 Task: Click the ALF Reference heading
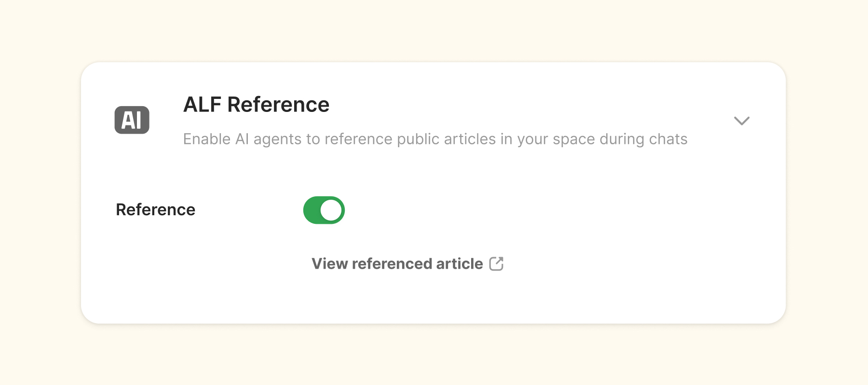click(x=256, y=105)
